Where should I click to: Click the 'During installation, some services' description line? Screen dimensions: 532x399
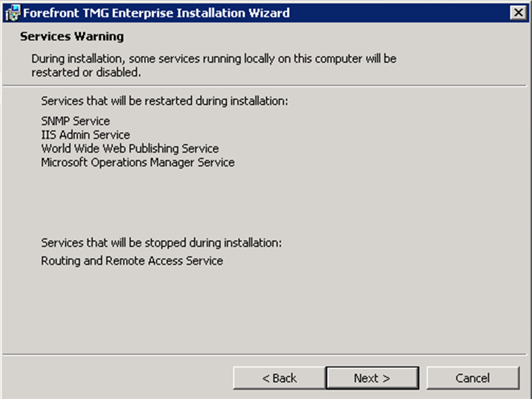pos(214,58)
